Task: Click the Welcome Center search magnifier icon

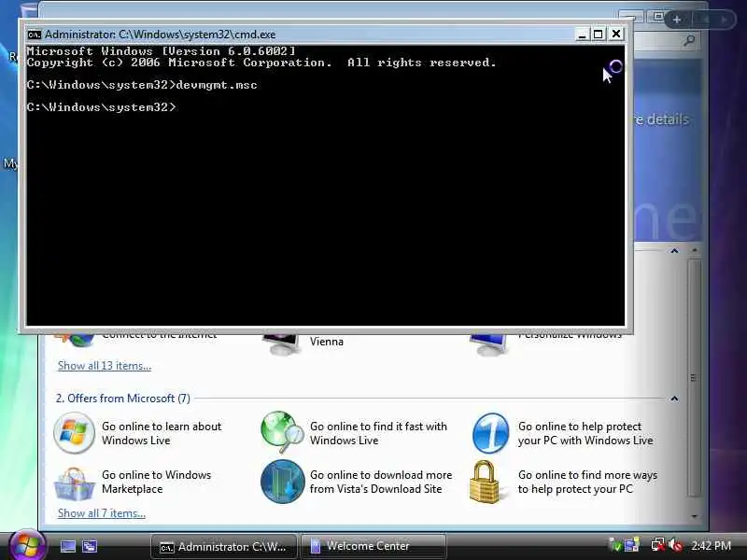Action: (x=689, y=41)
